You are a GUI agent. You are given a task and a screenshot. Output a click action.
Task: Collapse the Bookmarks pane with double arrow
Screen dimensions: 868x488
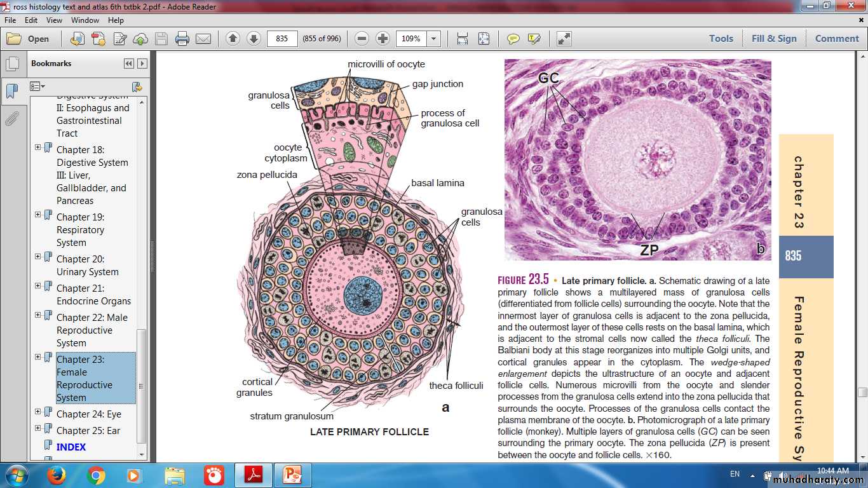(x=129, y=64)
